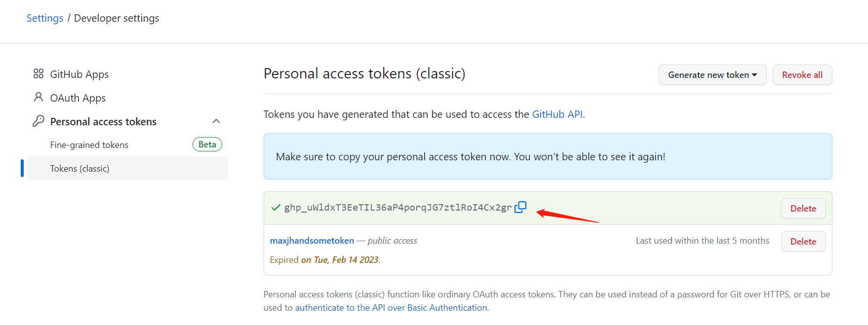The image size is (868, 325).
Task: Select Tokens (classic) in the sidebar
Action: pyautogui.click(x=79, y=169)
